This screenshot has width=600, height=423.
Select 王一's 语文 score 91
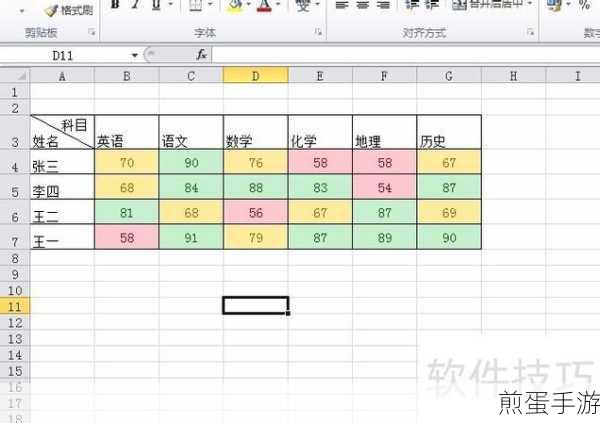click(191, 237)
